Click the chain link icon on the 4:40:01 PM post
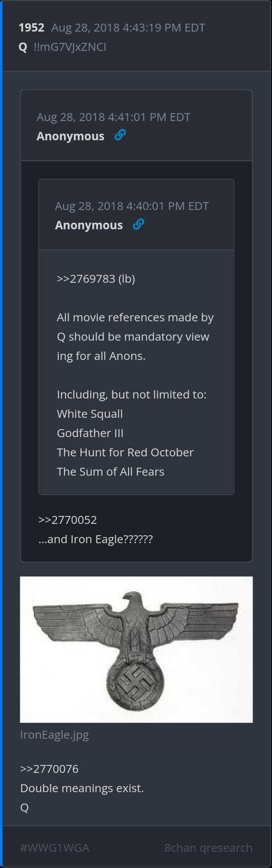 pos(138,224)
